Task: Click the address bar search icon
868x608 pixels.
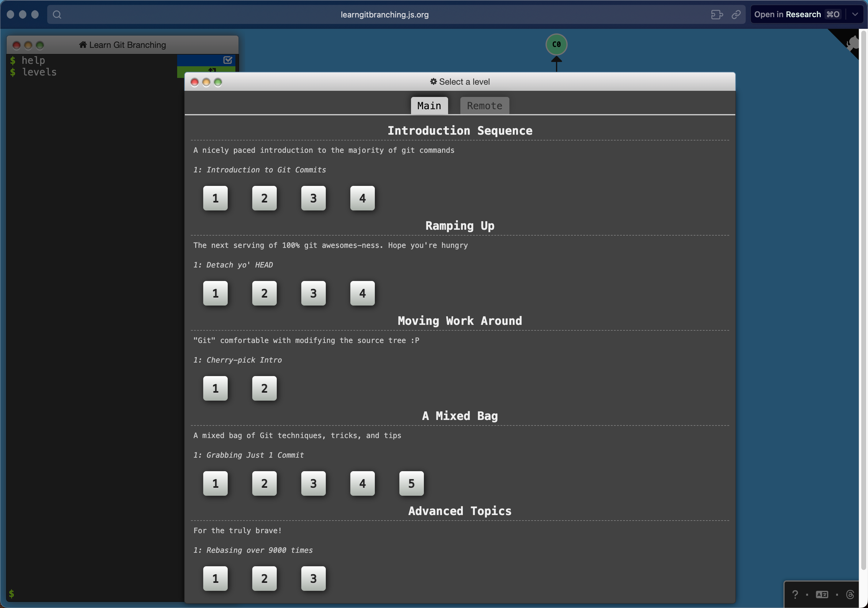Action: (x=57, y=14)
